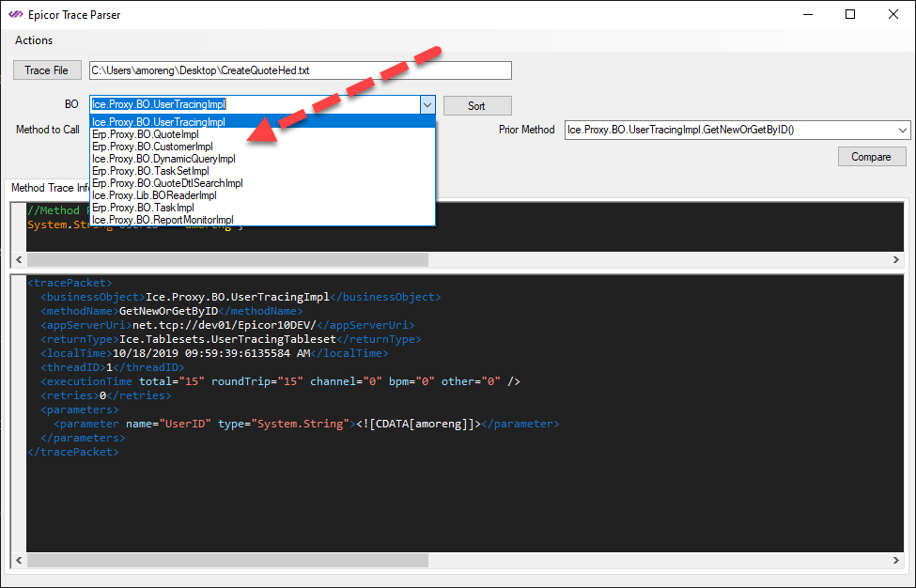The width and height of the screenshot is (916, 588).
Task: Click the closing tracePacket tag
Action: tap(73, 452)
